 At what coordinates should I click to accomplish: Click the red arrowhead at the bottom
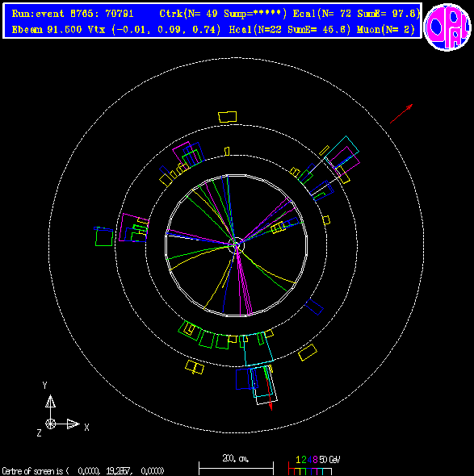pos(271,407)
